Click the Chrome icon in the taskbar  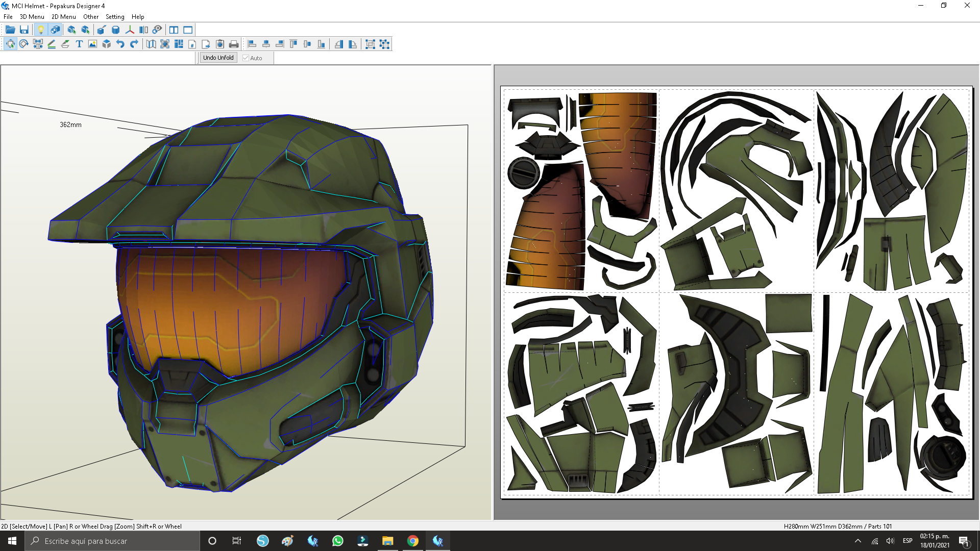(413, 541)
